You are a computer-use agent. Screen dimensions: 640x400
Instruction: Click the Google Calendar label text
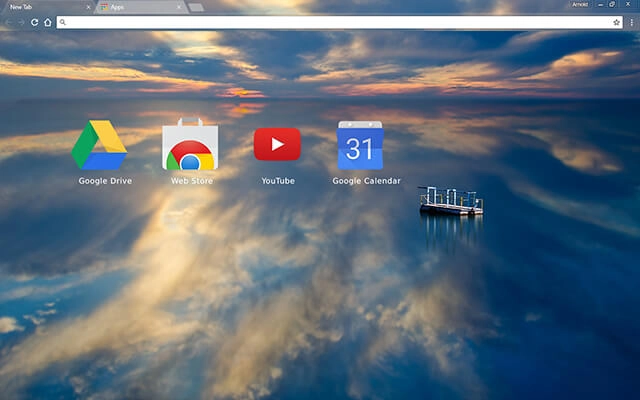(367, 181)
